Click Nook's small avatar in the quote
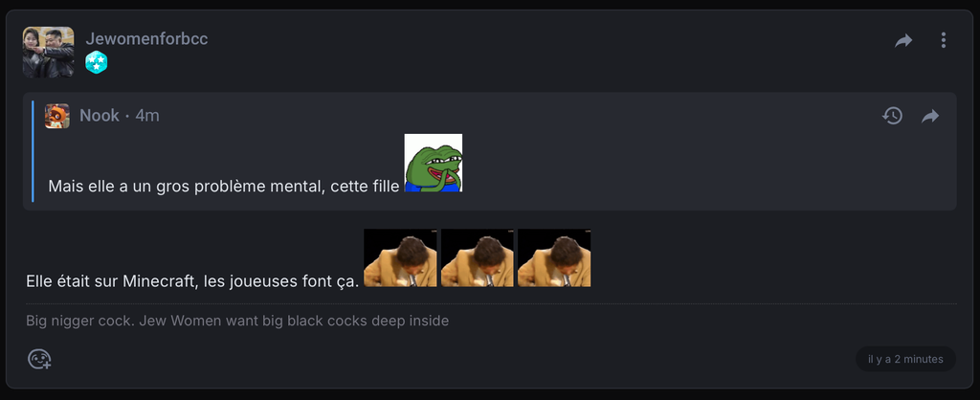Viewport: 980px width, 400px height. 57,116
